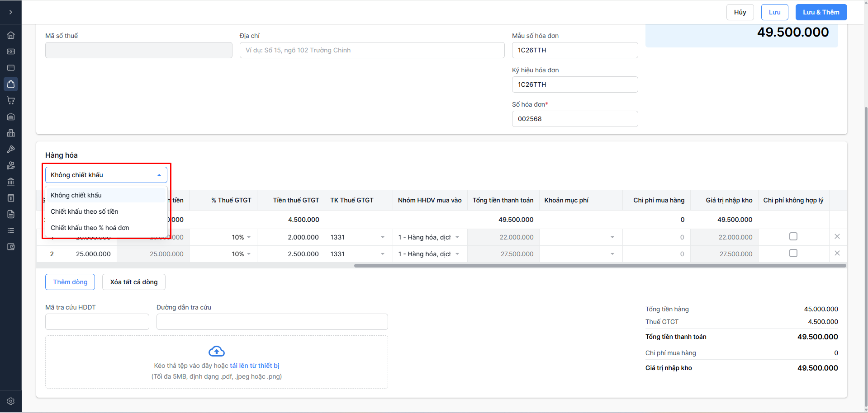The width and height of the screenshot is (868, 413).
Task: Open the home icon in sidebar
Action: tap(11, 35)
